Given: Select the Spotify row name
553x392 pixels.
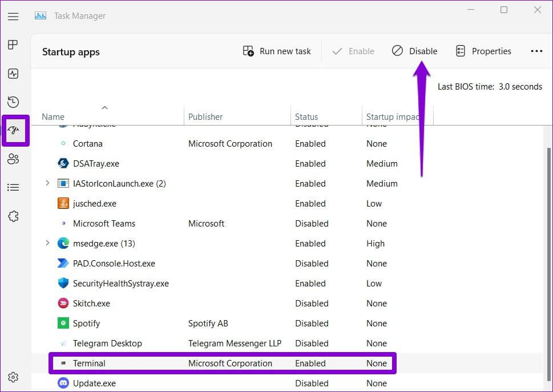Looking at the screenshot, I should point(86,324).
